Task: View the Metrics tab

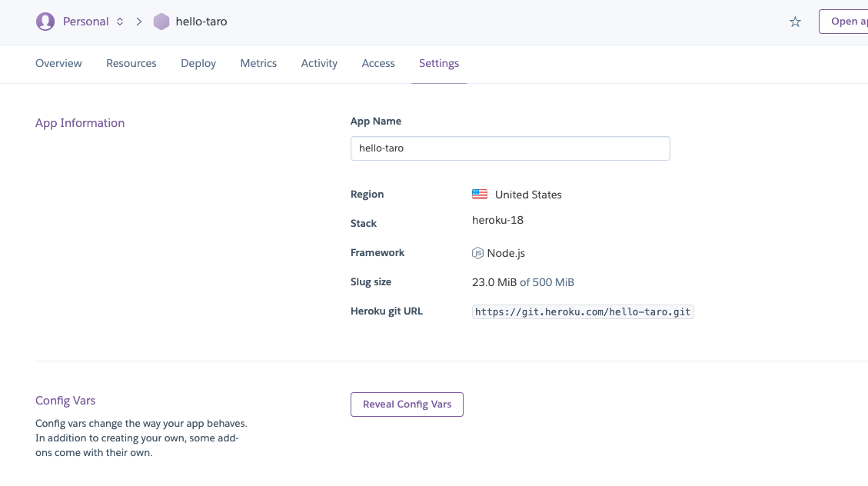Action: click(258, 63)
